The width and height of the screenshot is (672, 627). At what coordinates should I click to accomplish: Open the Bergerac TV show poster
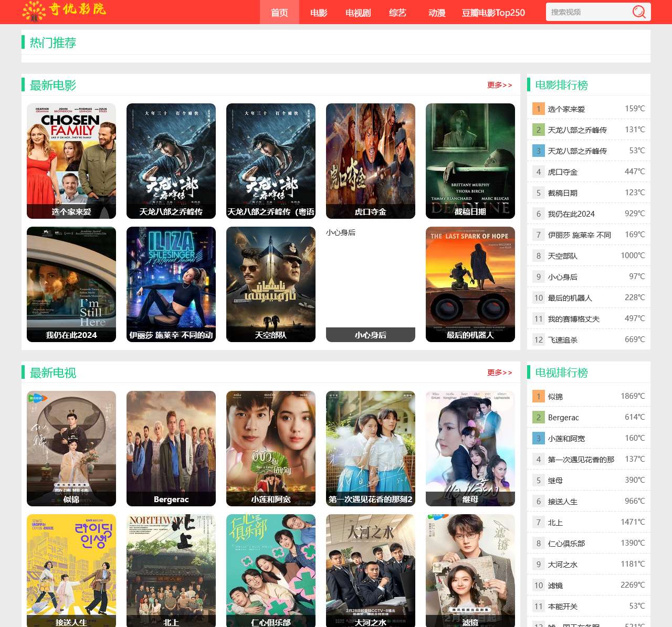point(171,448)
